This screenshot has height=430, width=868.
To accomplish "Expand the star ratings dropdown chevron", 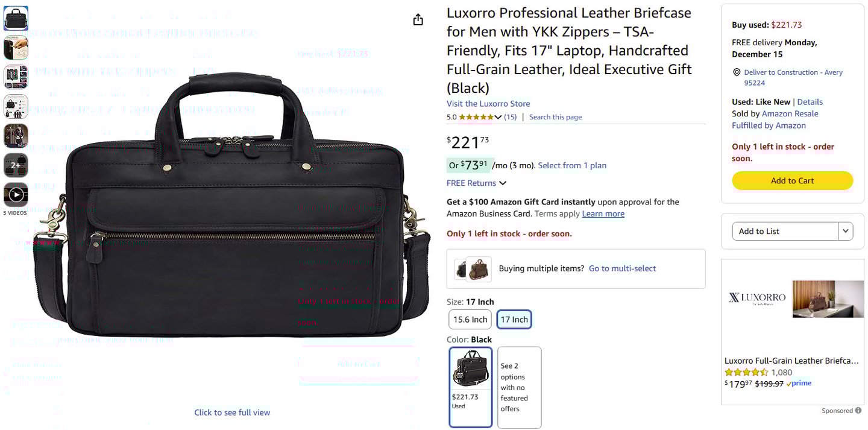I will [x=498, y=117].
